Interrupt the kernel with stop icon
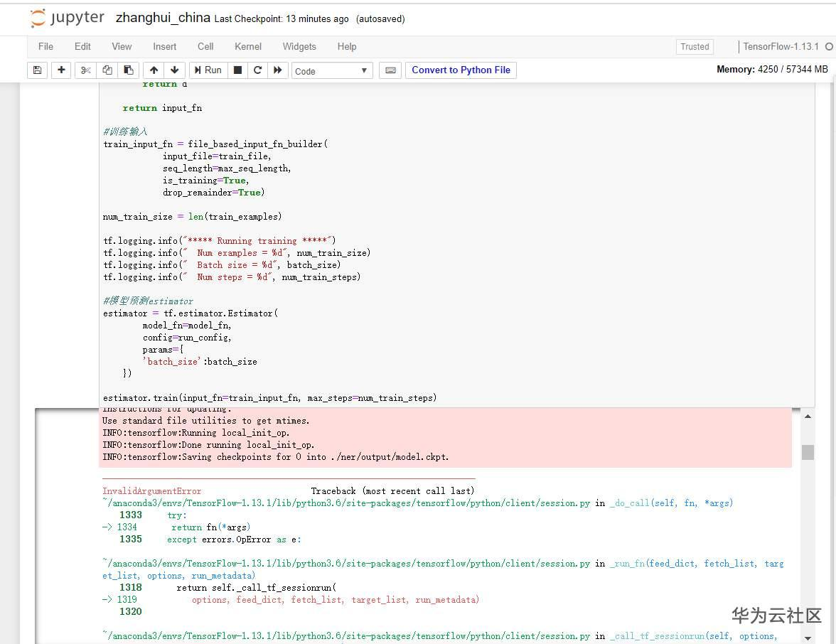 coord(238,70)
